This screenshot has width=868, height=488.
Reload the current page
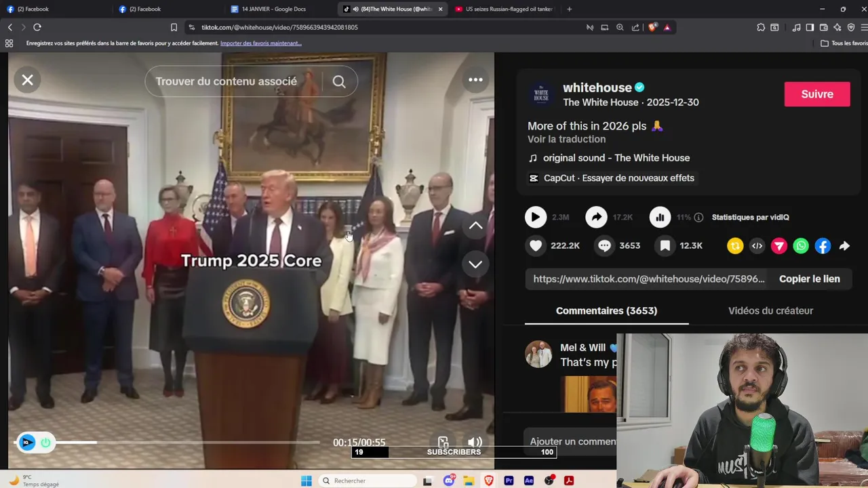[37, 27]
